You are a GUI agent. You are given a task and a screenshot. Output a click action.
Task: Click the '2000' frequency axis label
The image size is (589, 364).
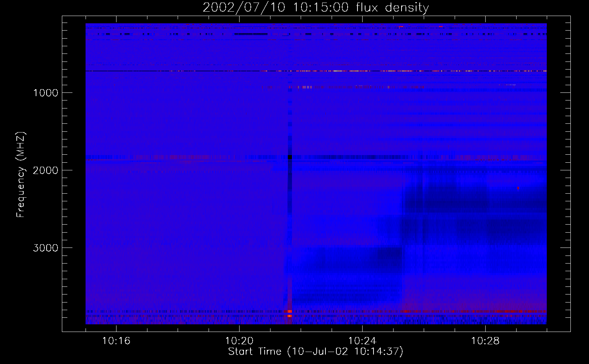click(x=46, y=170)
